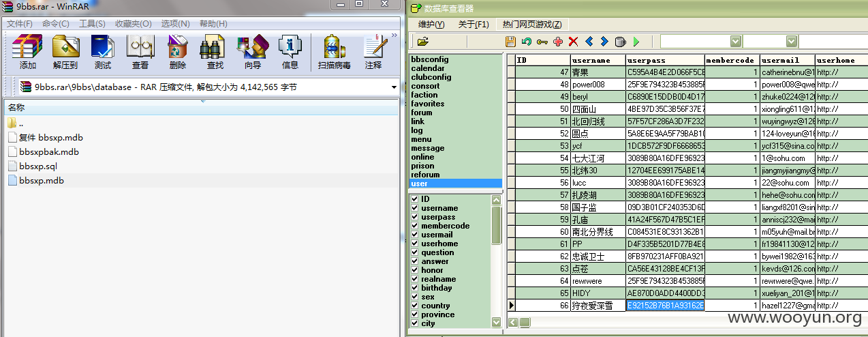Open the 维护(Y) menu in the database viewer
The height and width of the screenshot is (337, 868).
point(431,25)
